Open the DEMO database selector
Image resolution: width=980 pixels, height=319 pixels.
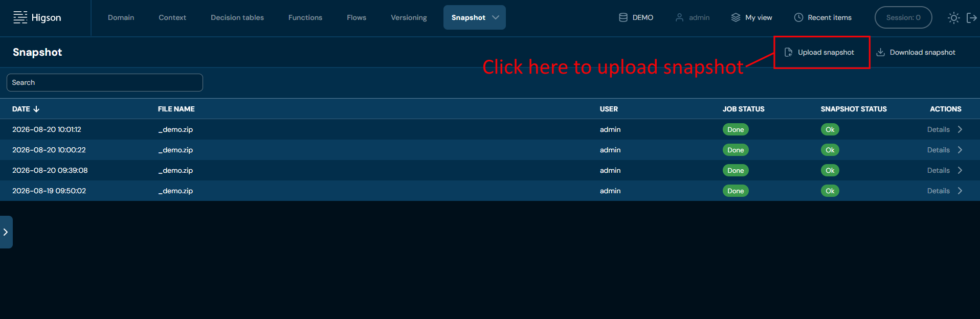(x=636, y=17)
